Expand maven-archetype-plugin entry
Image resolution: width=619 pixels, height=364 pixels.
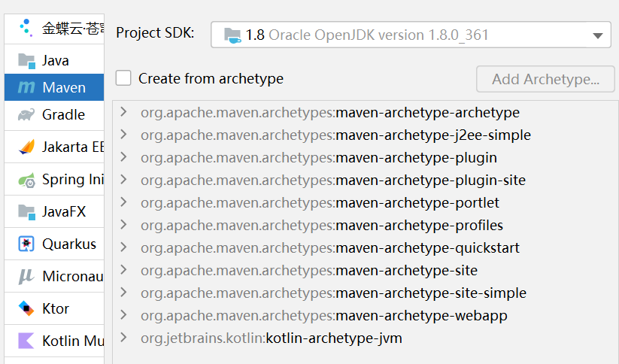123,157
